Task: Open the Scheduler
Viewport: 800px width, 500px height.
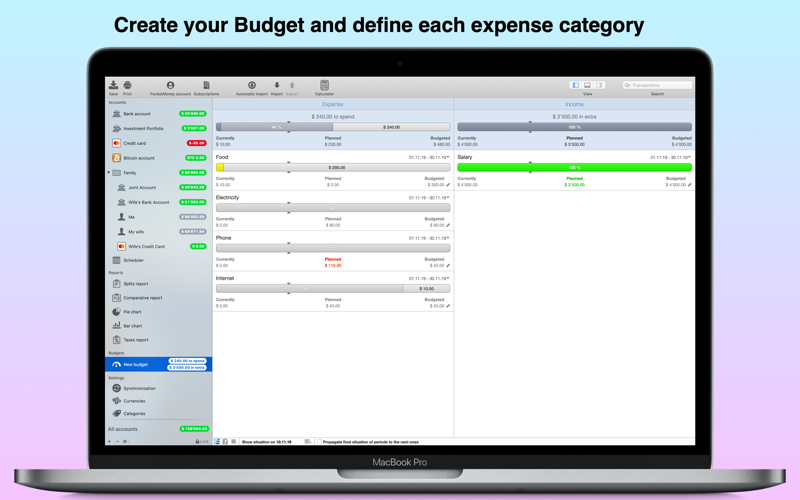Action: [159, 260]
